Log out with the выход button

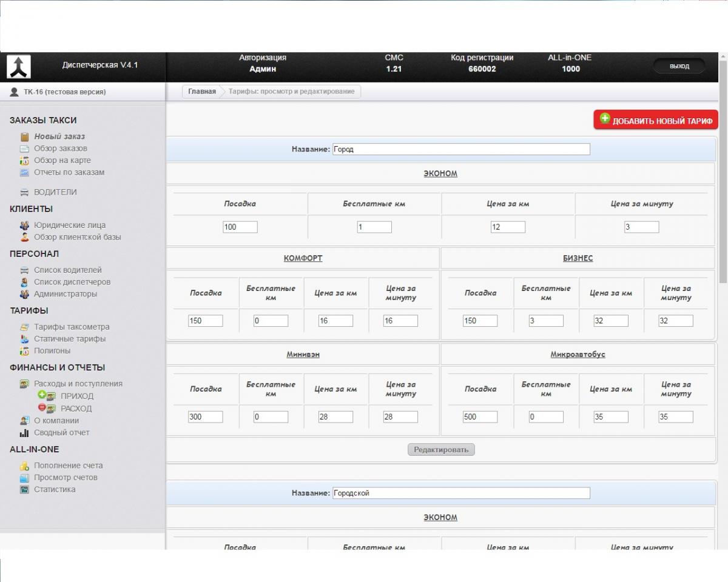pyautogui.click(x=679, y=66)
